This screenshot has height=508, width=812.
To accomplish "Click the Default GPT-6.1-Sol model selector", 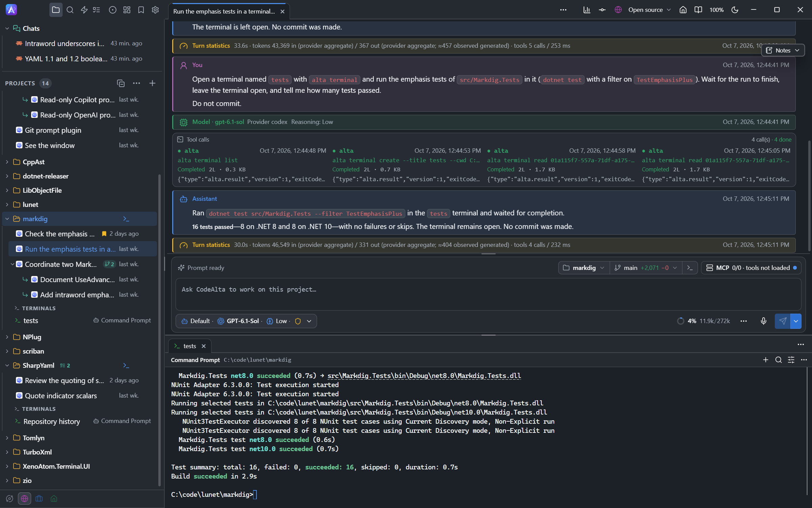I will coord(246,321).
